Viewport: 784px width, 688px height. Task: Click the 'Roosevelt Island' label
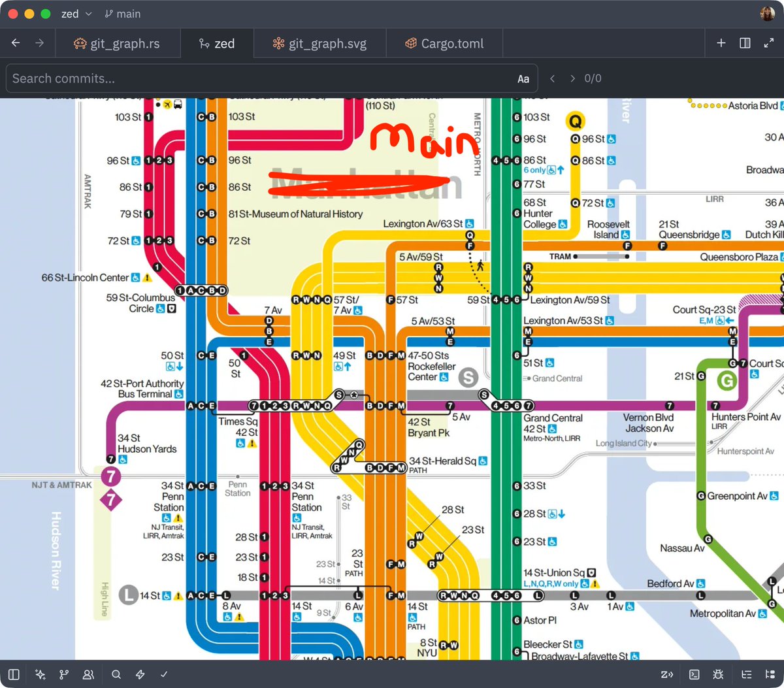[608, 229]
